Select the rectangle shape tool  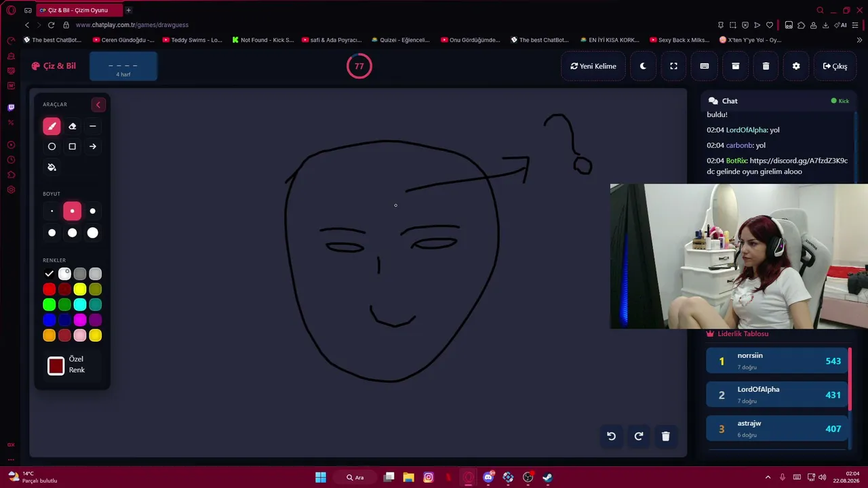[73, 146]
